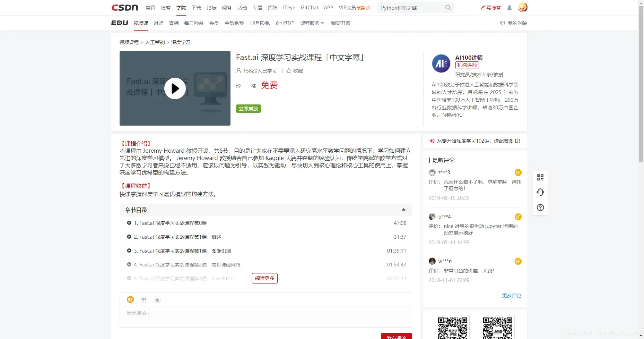The image size is (644, 339).
Task: Open the help question mark icon
Action: pos(540,207)
